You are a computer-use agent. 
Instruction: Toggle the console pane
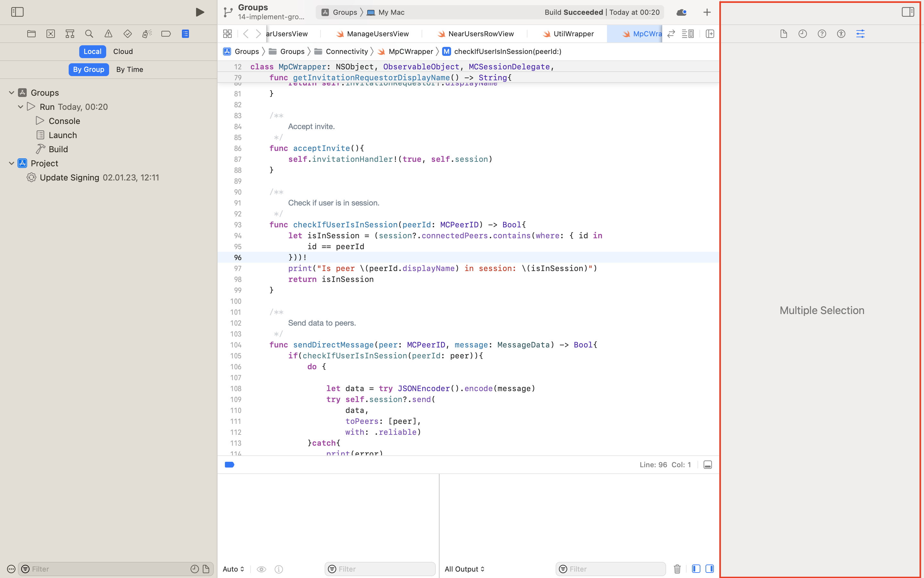tap(710, 569)
